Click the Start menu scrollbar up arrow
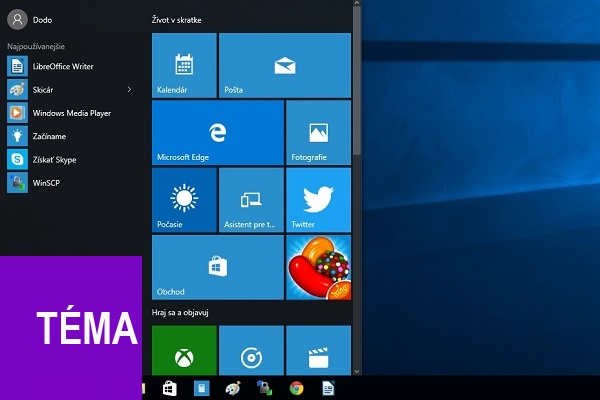600x400 pixels. coord(357,3)
